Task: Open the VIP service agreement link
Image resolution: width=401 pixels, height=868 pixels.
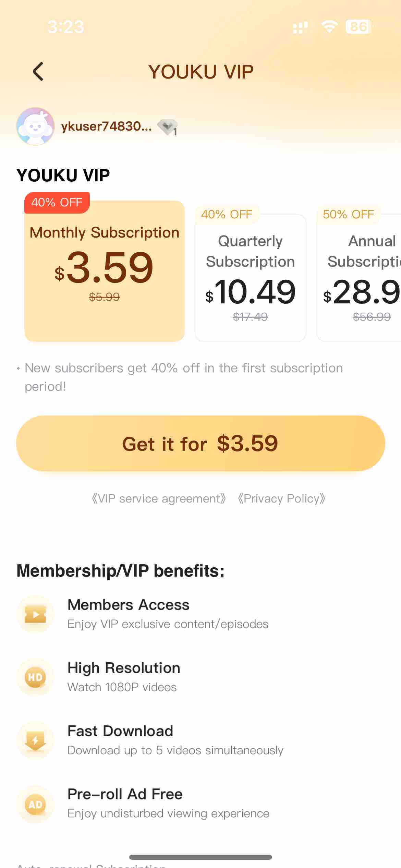Action: click(x=159, y=498)
